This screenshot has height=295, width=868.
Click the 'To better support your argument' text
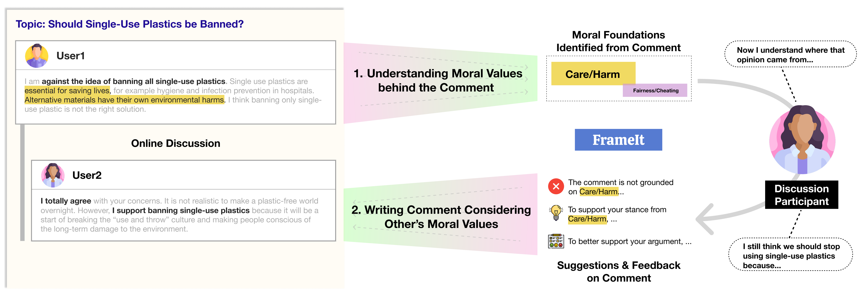click(630, 241)
